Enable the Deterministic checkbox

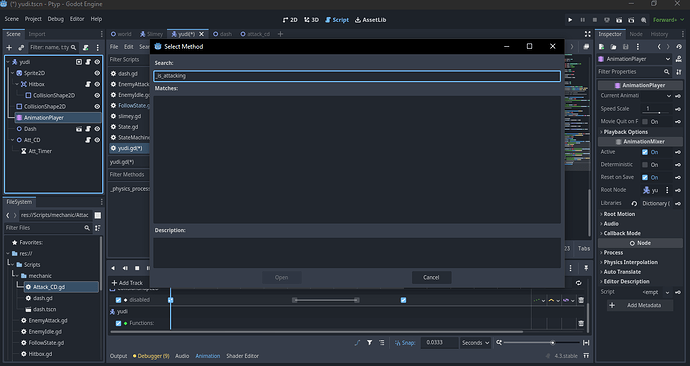tap(645, 165)
